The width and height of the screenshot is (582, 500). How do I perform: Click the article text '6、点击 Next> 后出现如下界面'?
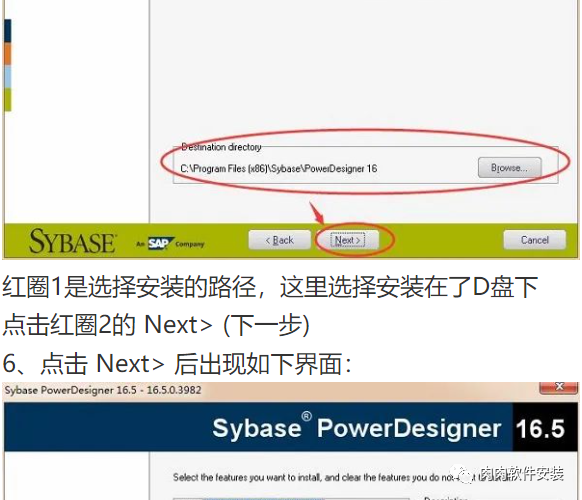pyautogui.click(x=177, y=363)
